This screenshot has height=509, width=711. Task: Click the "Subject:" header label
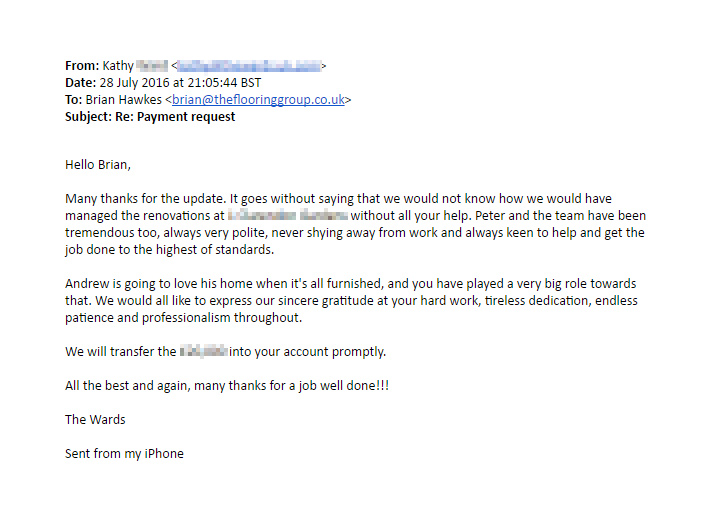coord(90,117)
